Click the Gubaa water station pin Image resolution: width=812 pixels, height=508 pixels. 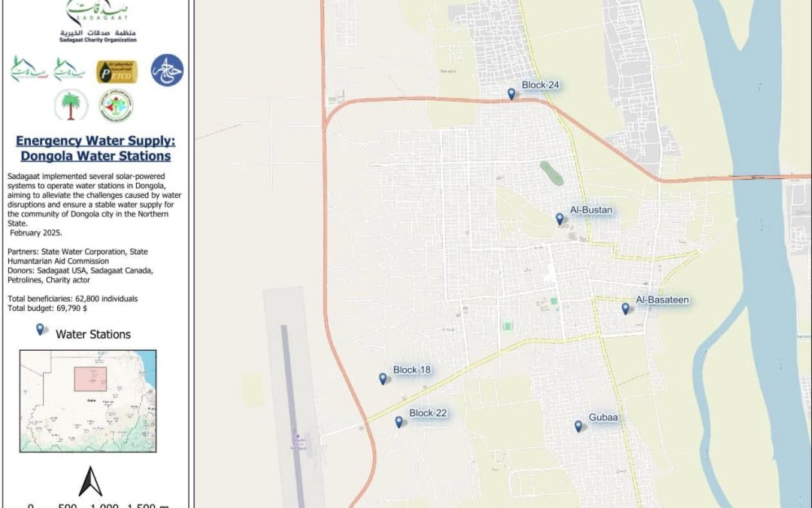[578, 426]
